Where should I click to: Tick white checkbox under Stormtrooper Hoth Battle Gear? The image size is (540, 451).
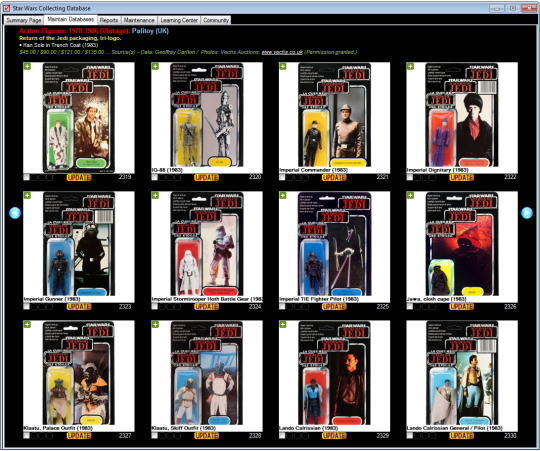pos(155,306)
